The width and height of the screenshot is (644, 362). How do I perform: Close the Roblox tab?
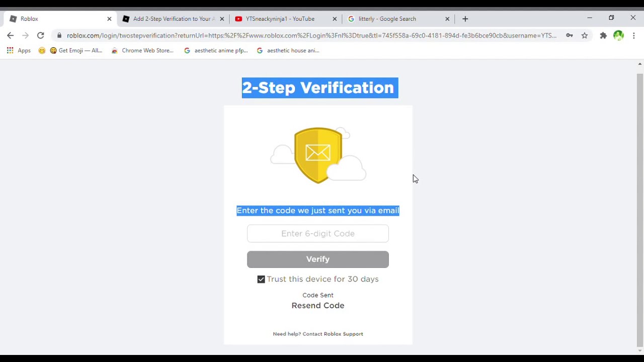point(109,19)
